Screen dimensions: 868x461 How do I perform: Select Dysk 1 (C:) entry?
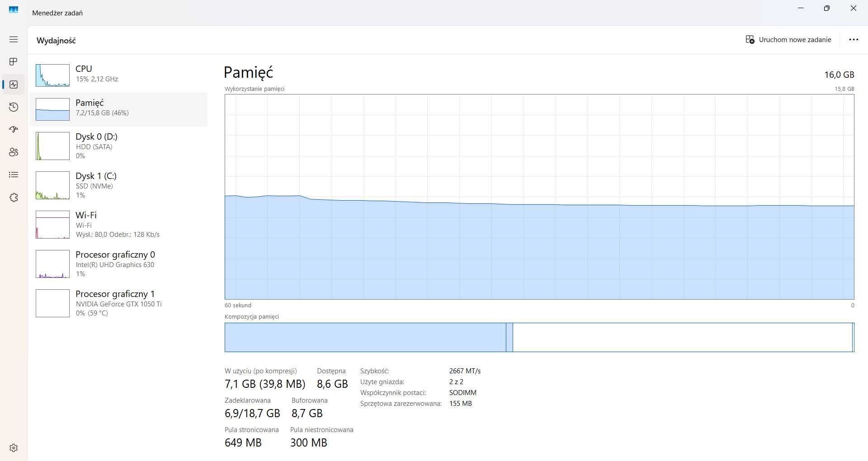point(118,185)
